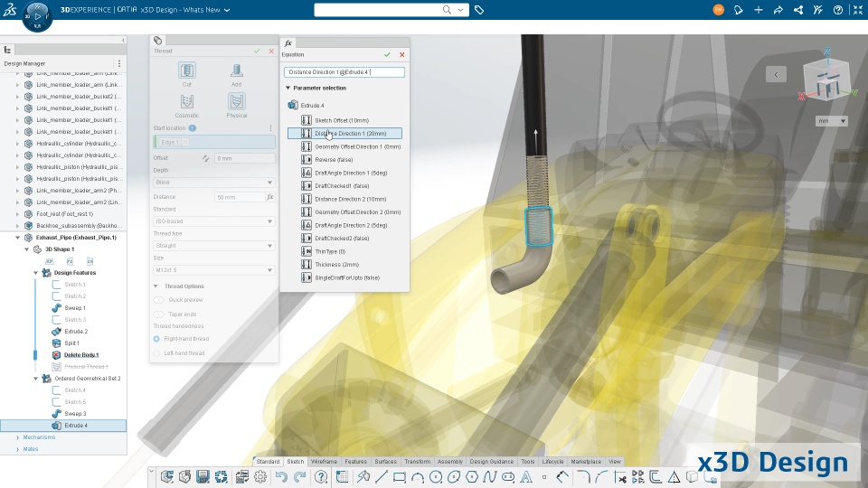Select Left-hand thread radio button
868x488 pixels.
[156, 353]
